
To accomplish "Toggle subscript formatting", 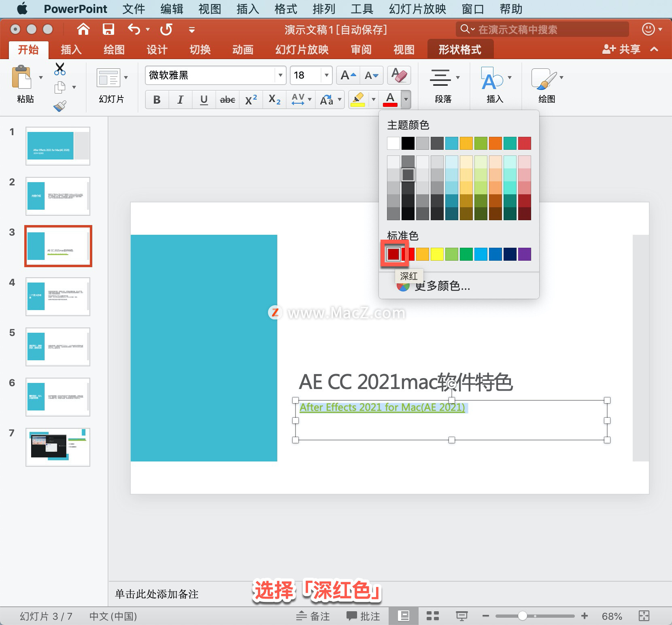I will click(x=274, y=100).
